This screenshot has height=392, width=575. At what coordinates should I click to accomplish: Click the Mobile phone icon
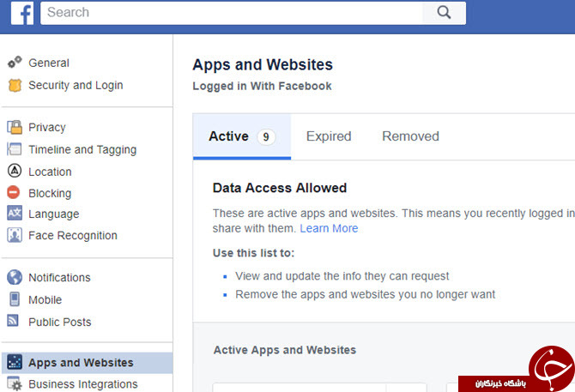15,299
